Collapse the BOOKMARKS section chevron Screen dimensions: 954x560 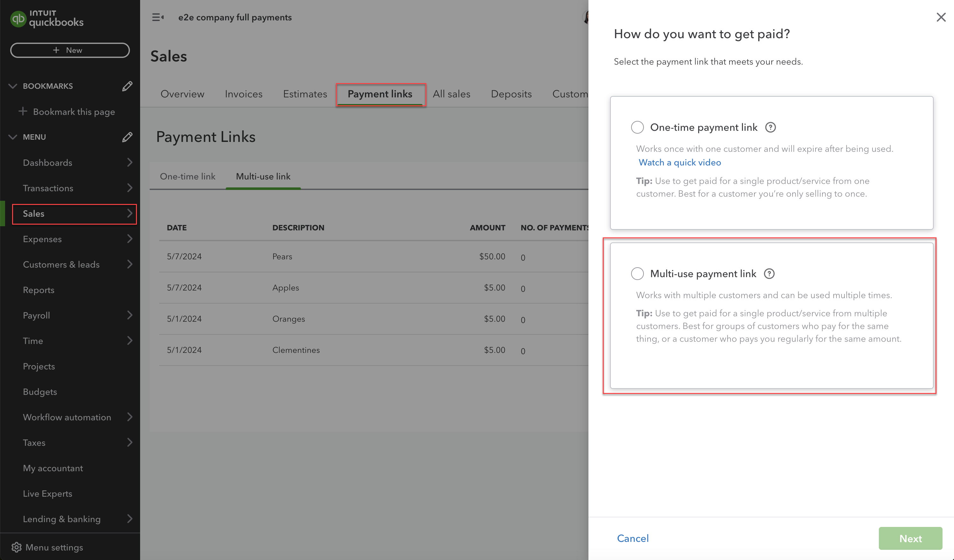tap(13, 86)
